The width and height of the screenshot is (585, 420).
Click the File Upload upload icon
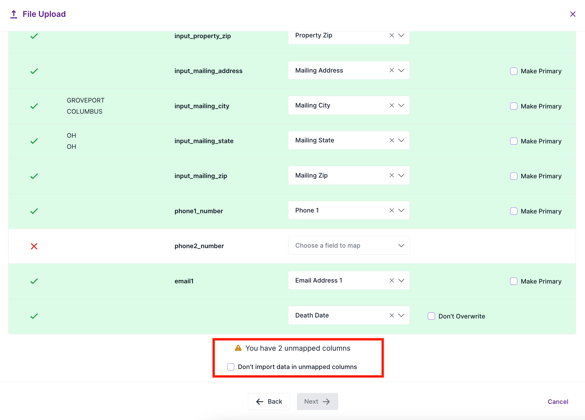point(13,14)
